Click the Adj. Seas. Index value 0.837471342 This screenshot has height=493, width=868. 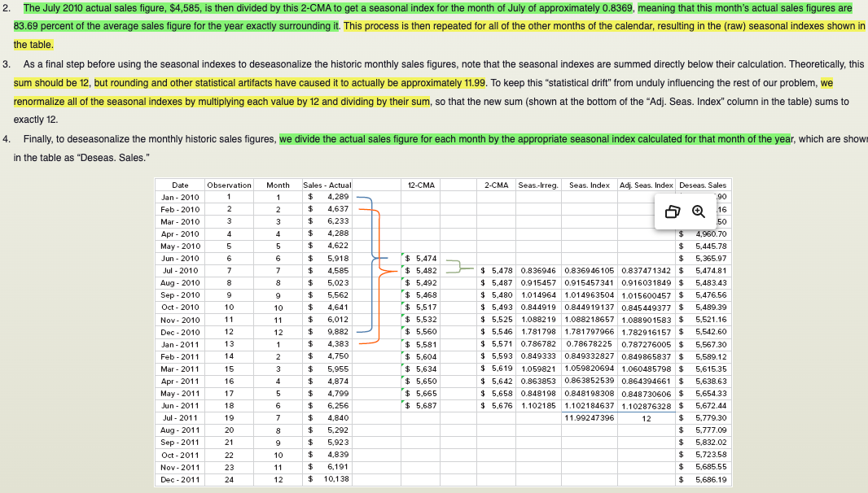tap(646, 271)
